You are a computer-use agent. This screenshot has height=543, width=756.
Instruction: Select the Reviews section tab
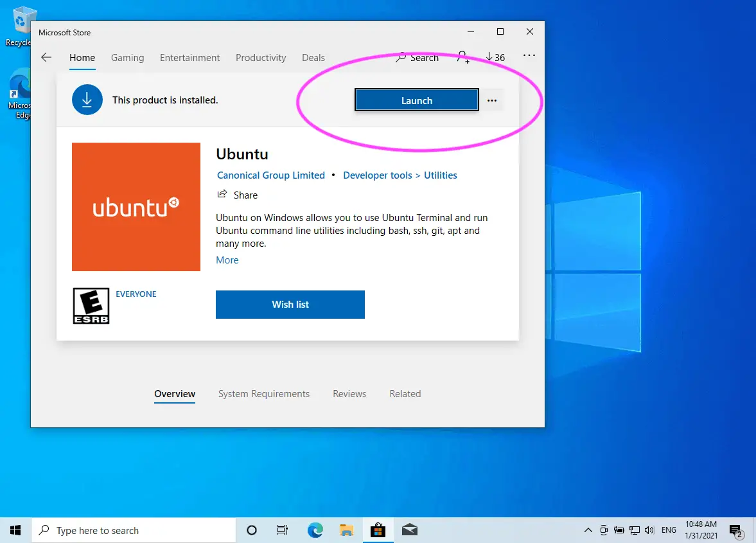349,394
